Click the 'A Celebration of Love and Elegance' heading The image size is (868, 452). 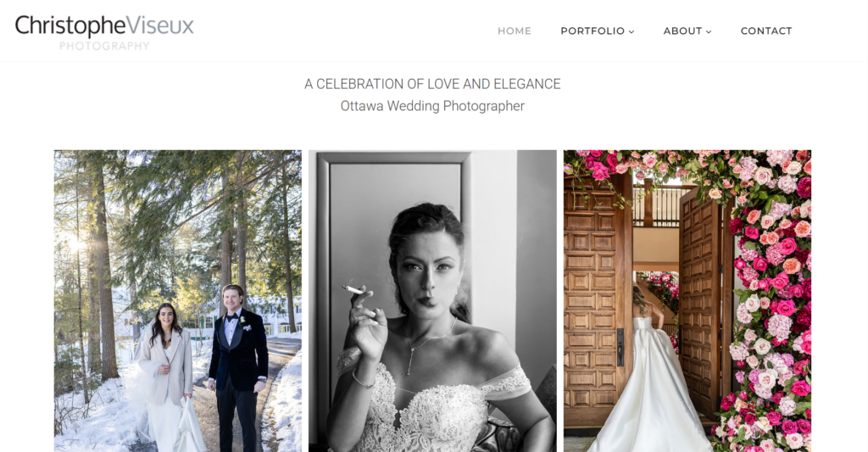click(432, 84)
